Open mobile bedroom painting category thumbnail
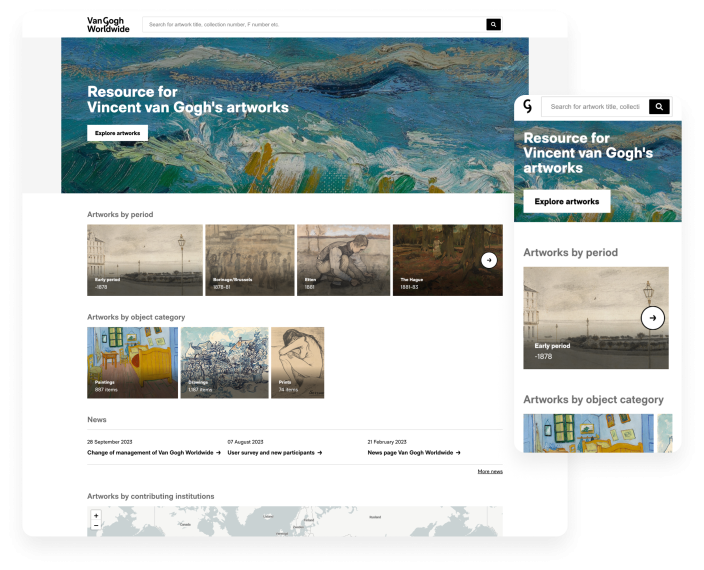This screenshot has width=704, height=570. [x=589, y=433]
